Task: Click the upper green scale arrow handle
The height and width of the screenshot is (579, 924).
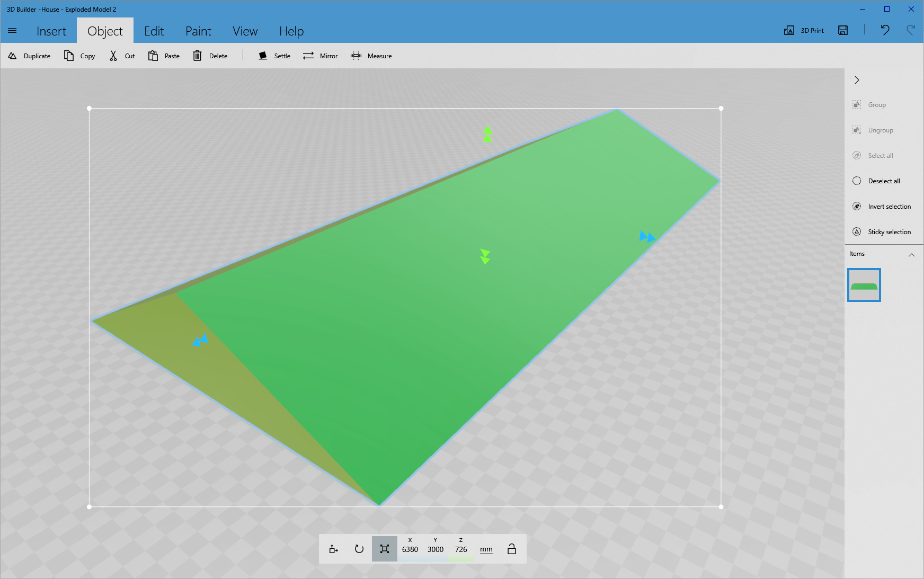Action: pyautogui.click(x=487, y=134)
